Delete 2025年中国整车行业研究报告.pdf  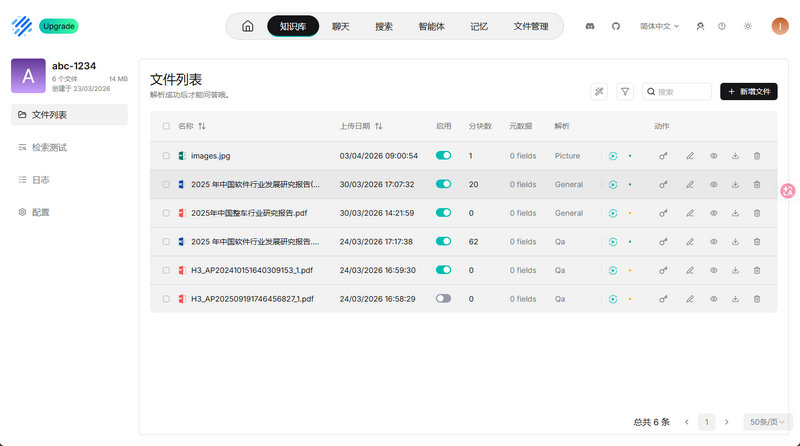coord(757,213)
